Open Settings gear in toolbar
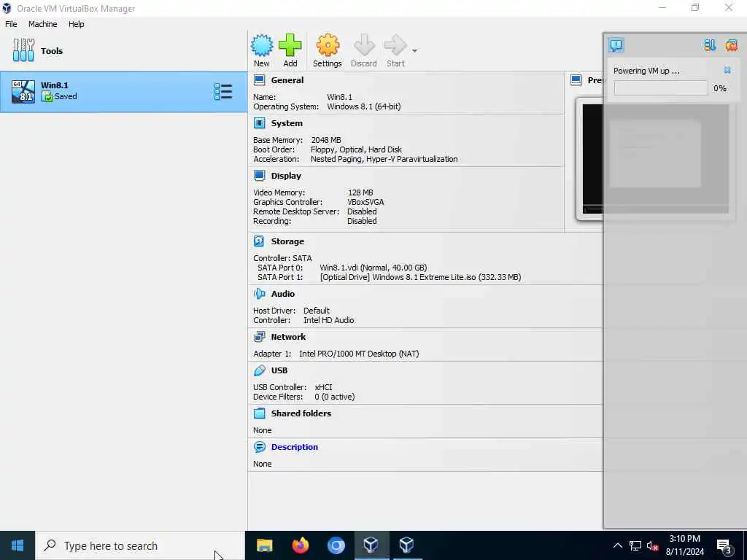This screenshot has width=747, height=560. tap(328, 50)
